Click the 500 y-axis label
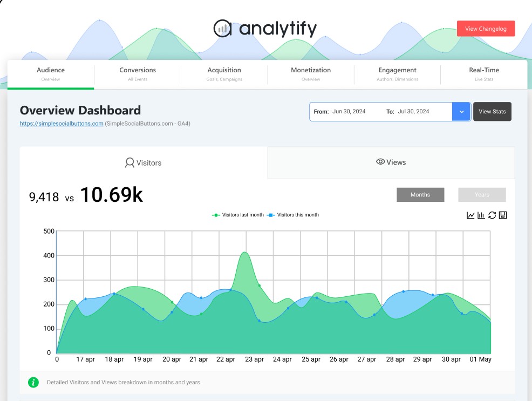Image resolution: width=532 pixels, height=401 pixels. click(49, 232)
